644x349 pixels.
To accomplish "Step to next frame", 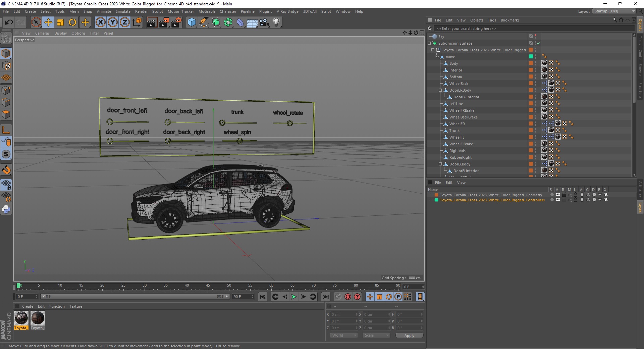I will coord(303,297).
